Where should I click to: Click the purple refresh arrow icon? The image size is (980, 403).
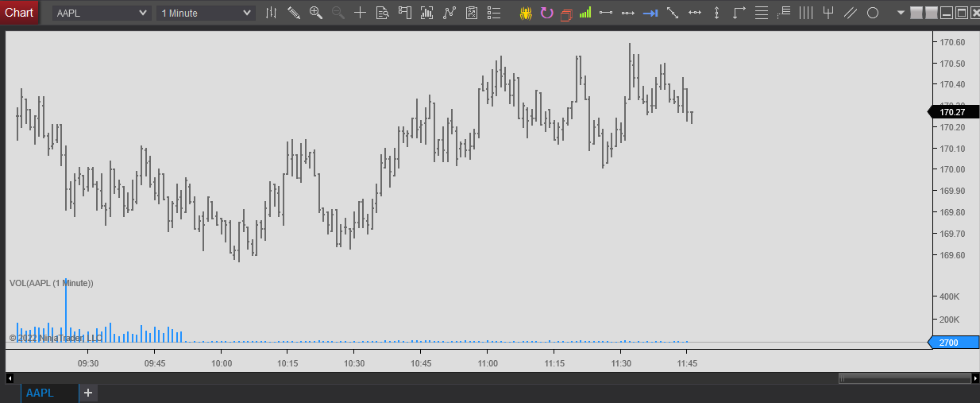pos(546,13)
